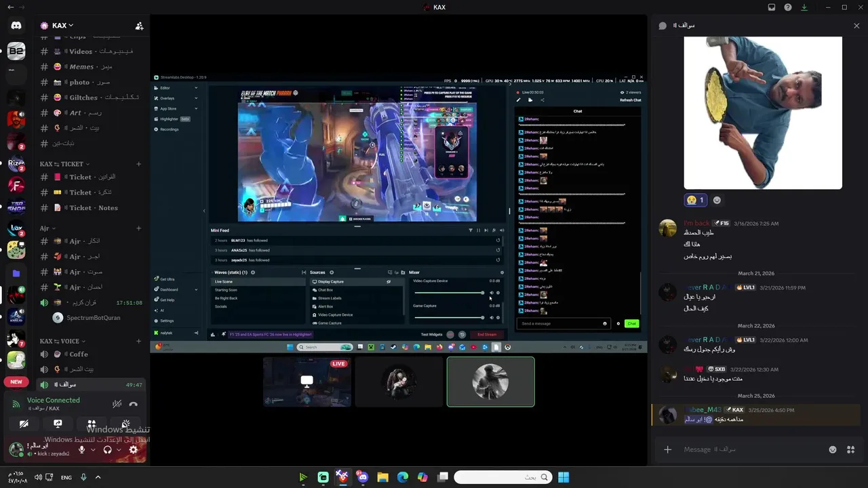Viewport: 868px width, 488px height.
Task: Click the NEW badge in server list
Action: point(16,382)
